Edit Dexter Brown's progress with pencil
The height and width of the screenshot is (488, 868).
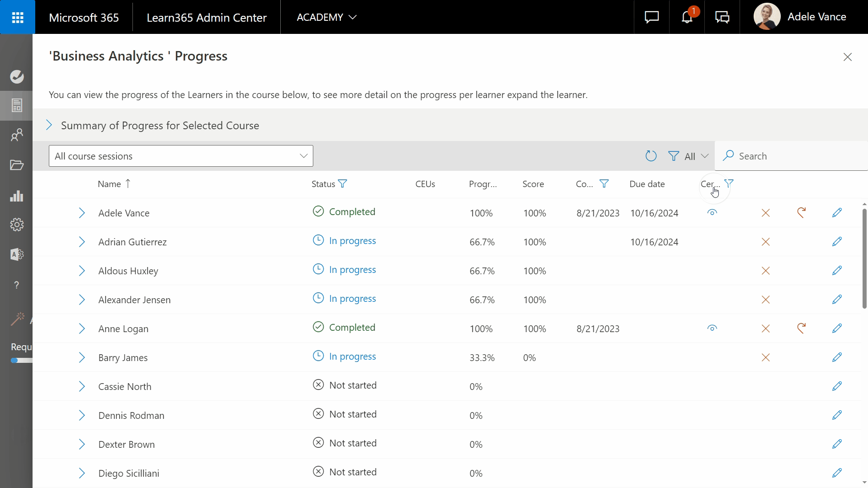[x=837, y=444]
